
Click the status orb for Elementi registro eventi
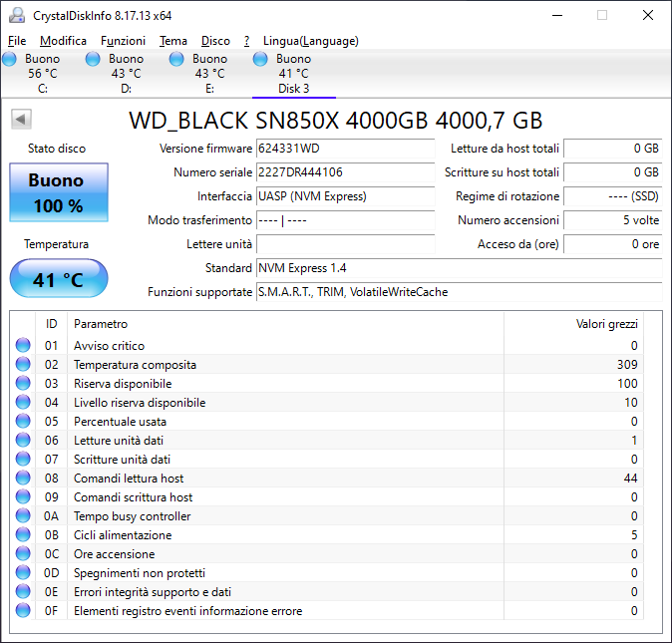23,610
